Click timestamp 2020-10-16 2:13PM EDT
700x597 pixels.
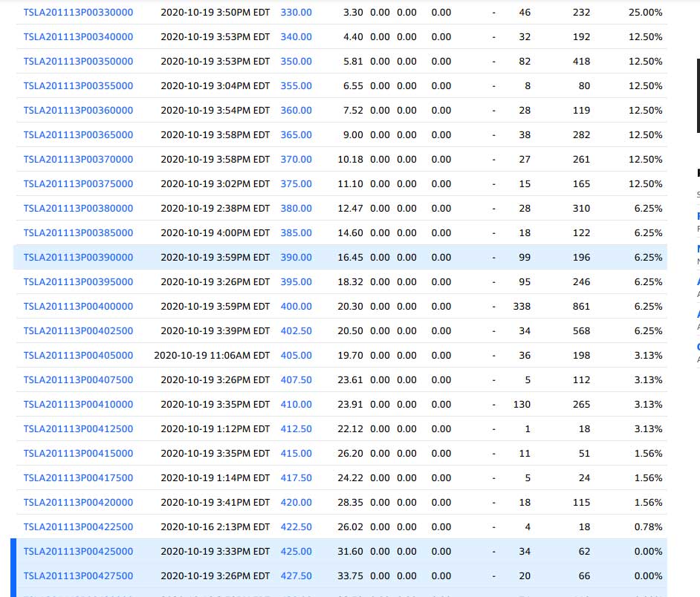tap(215, 528)
